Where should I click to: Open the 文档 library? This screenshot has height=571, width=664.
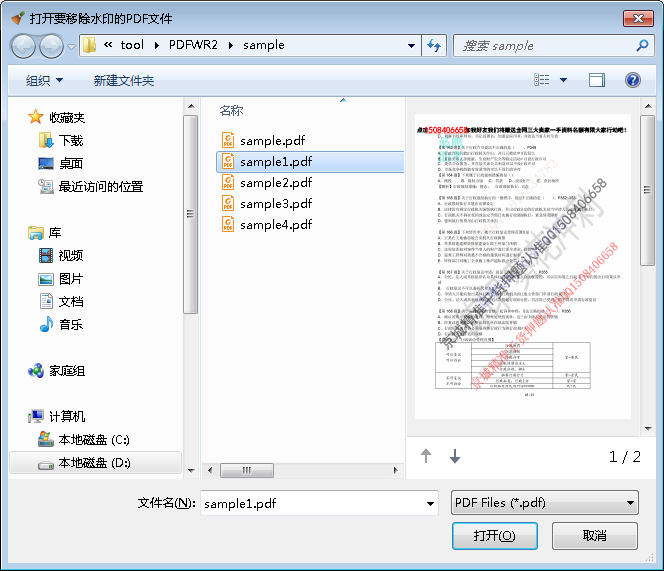[x=71, y=301]
